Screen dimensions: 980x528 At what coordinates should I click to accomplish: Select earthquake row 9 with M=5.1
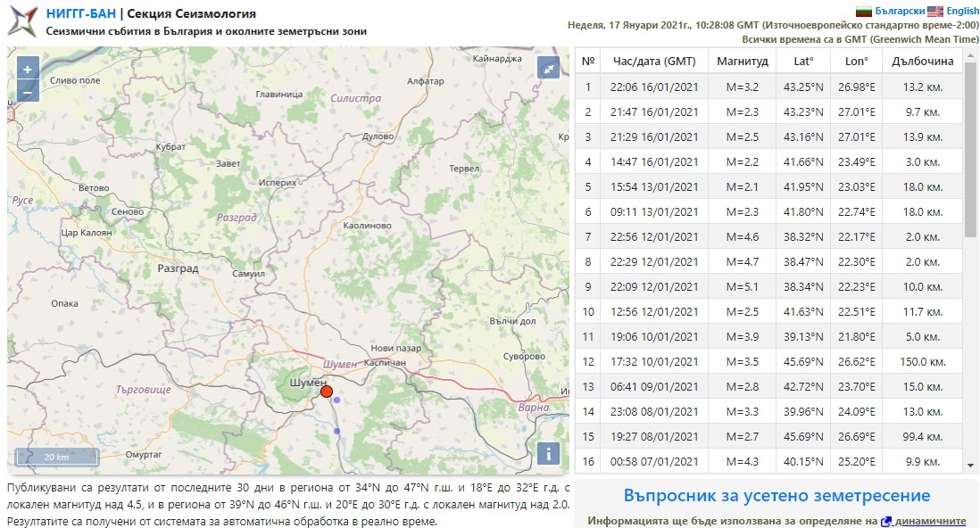(x=768, y=286)
